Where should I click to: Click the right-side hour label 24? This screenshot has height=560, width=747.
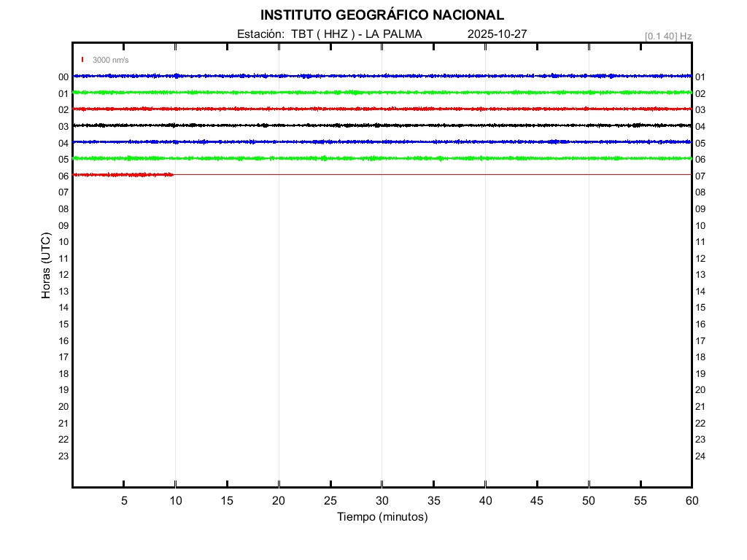point(700,456)
